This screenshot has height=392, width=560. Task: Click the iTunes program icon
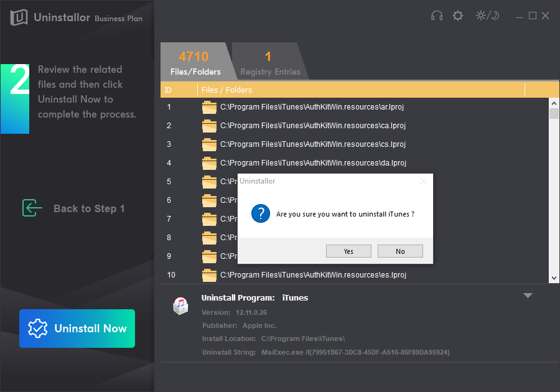(x=180, y=306)
